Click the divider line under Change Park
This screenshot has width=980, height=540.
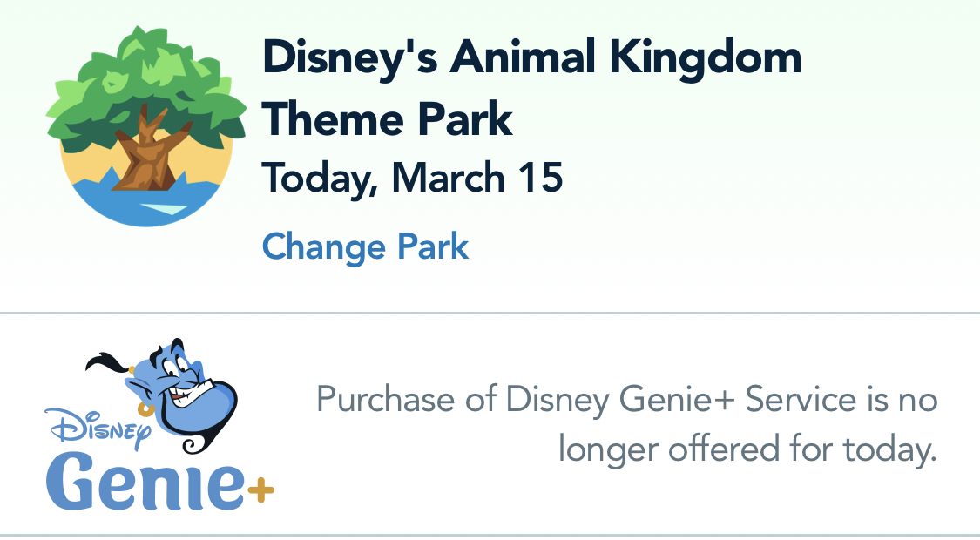(x=490, y=313)
